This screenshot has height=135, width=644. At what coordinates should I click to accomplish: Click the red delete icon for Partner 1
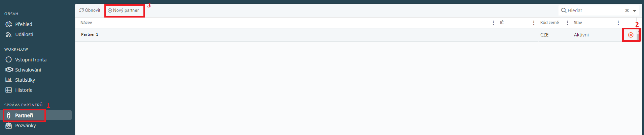click(631, 35)
